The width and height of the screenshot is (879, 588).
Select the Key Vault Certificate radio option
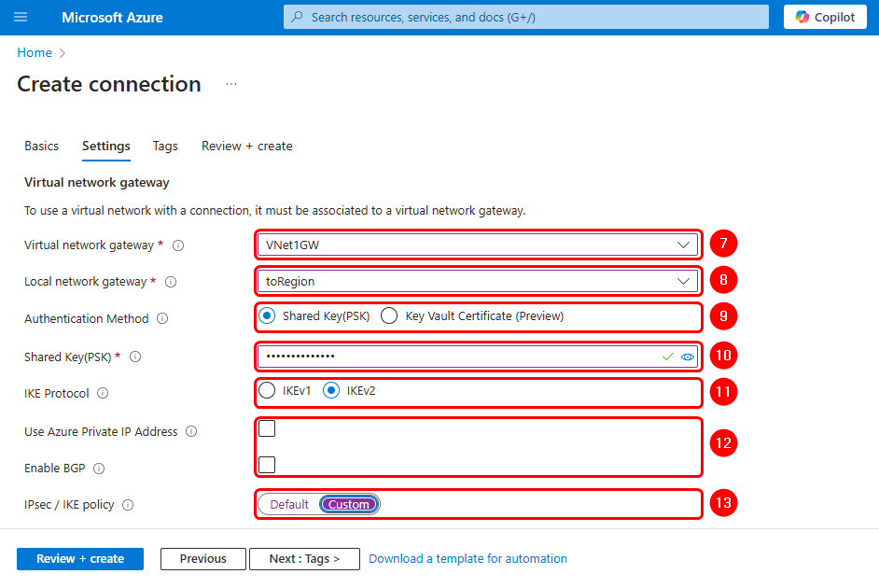389,316
